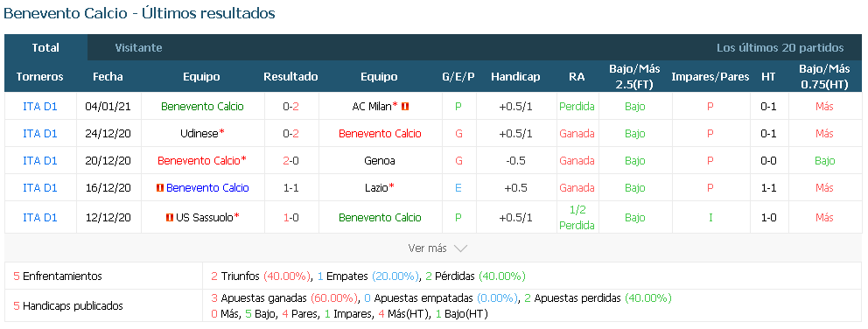Viewport: 868px width, 329px height.
Task: Open ITA D1 link for 12/12/20 match
Action: 40,218
